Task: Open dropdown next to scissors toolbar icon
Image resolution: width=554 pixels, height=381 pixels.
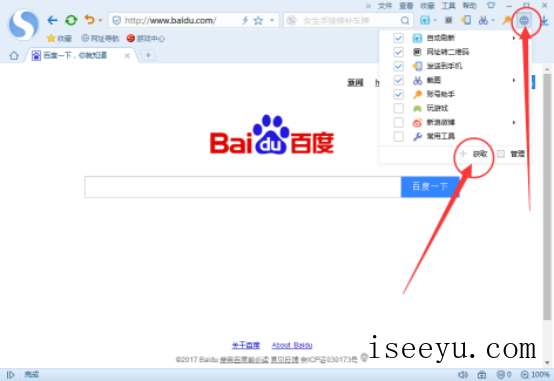Action: click(x=493, y=20)
